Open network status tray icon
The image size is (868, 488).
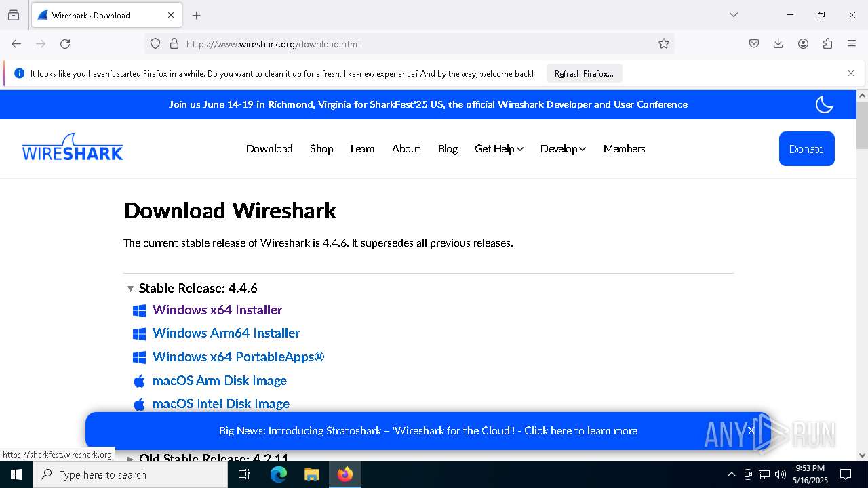pyautogui.click(x=764, y=474)
